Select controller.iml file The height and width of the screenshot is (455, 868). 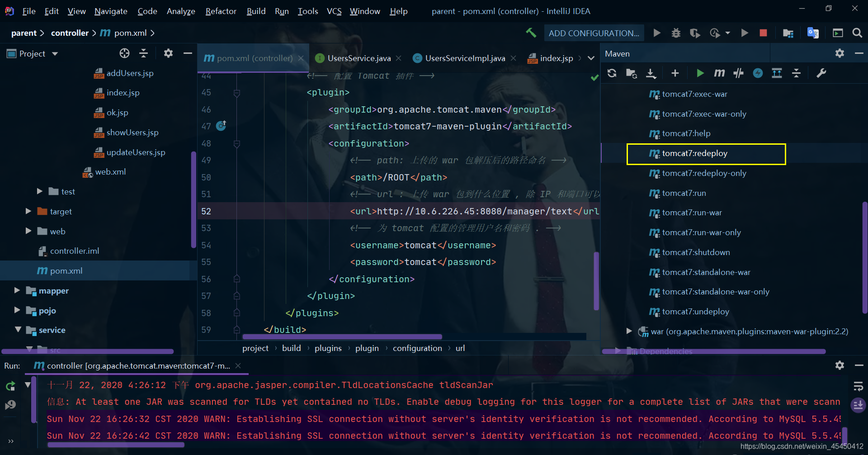point(75,251)
